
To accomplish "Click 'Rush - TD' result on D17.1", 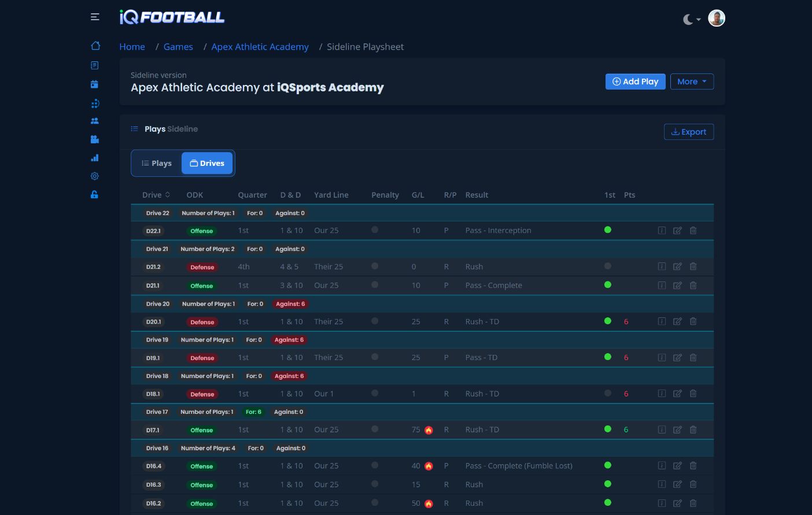I will pos(482,430).
